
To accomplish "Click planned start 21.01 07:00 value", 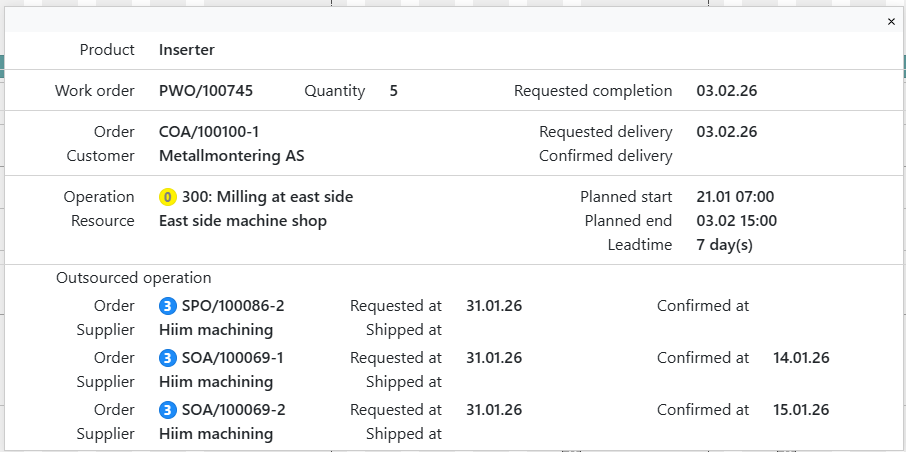I will (735, 197).
